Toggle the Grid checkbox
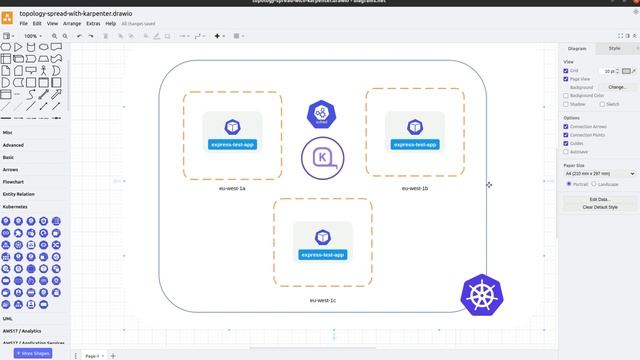640x360 pixels. [x=566, y=71]
